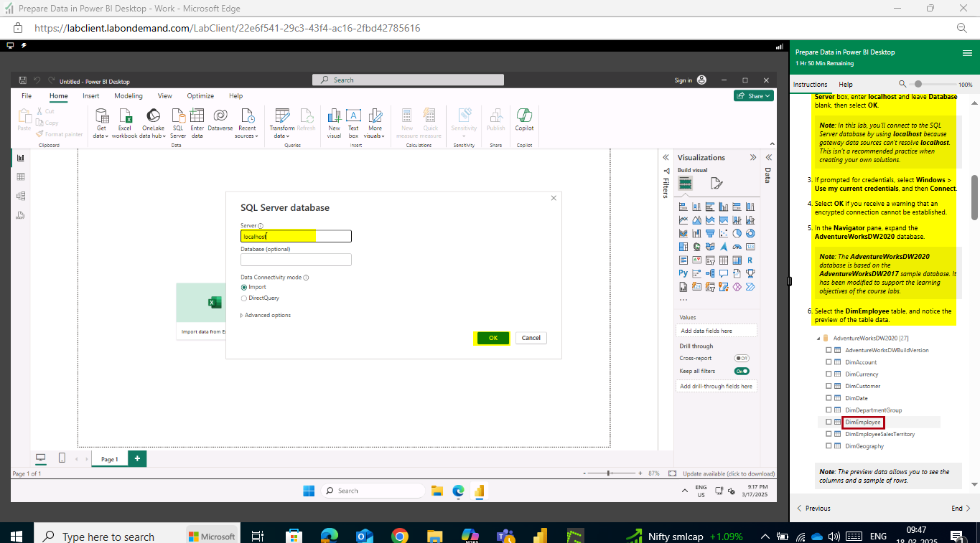Choose the R script visual icon
Viewport: 980px width, 543px height.
click(x=750, y=260)
